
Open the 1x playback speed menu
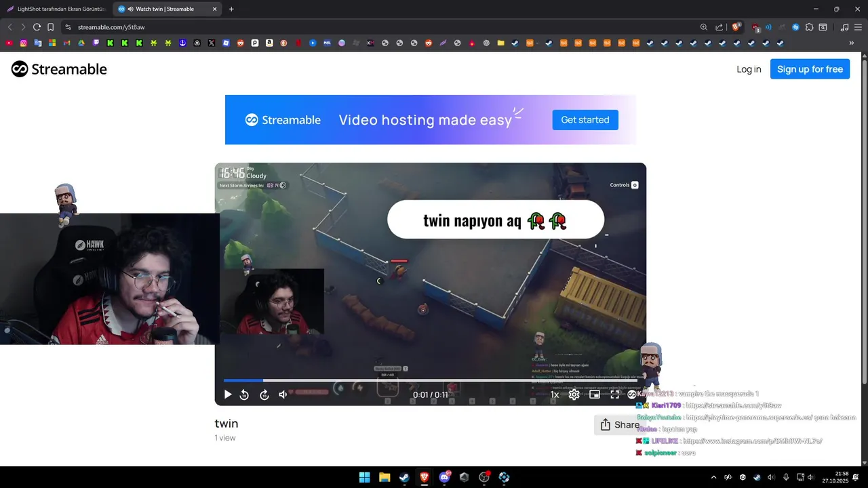[x=555, y=394]
